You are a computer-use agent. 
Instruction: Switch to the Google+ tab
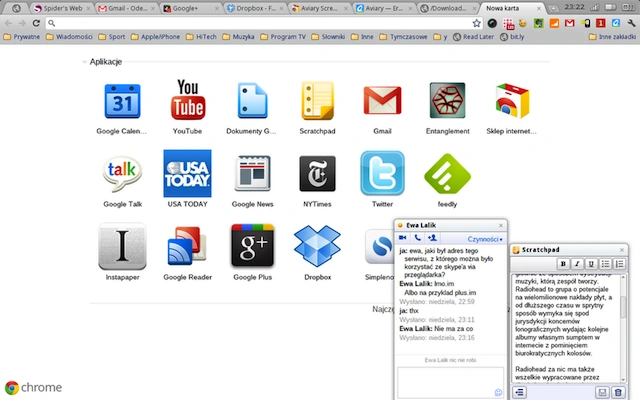click(x=191, y=8)
